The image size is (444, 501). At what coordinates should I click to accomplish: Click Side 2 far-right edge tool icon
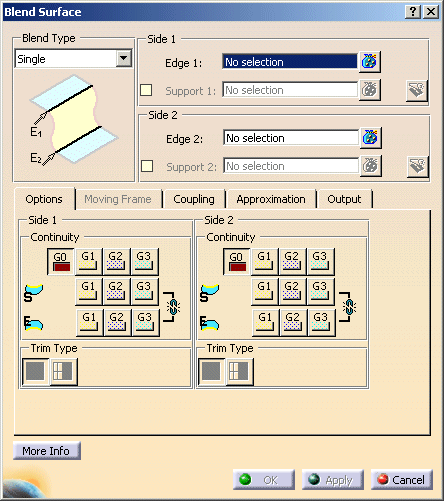click(x=417, y=166)
